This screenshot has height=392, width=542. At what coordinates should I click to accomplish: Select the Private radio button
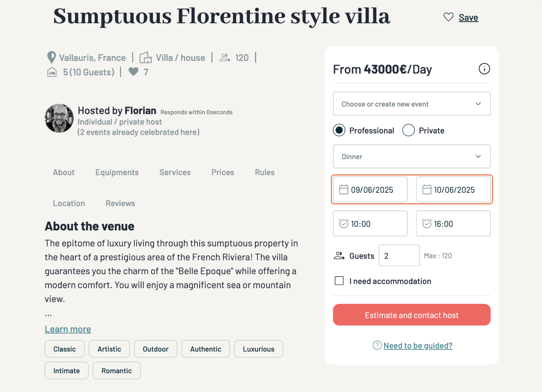pyautogui.click(x=408, y=130)
